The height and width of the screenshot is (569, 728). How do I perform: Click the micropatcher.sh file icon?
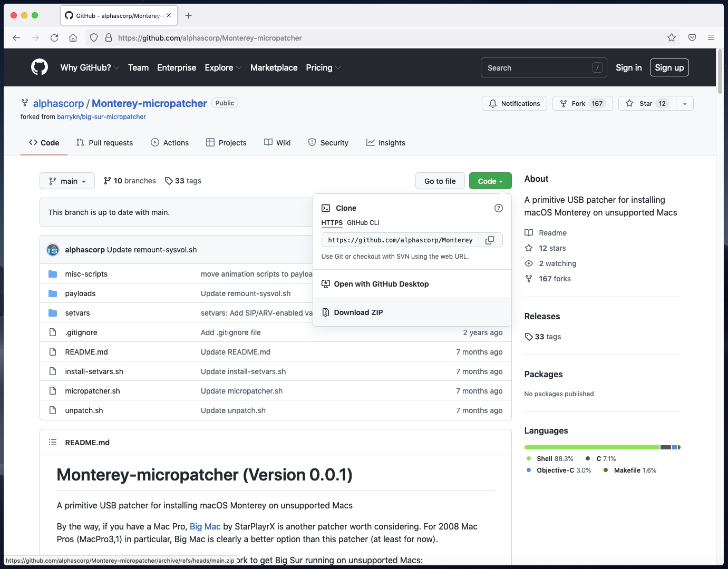pyautogui.click(x=53, y=391)
